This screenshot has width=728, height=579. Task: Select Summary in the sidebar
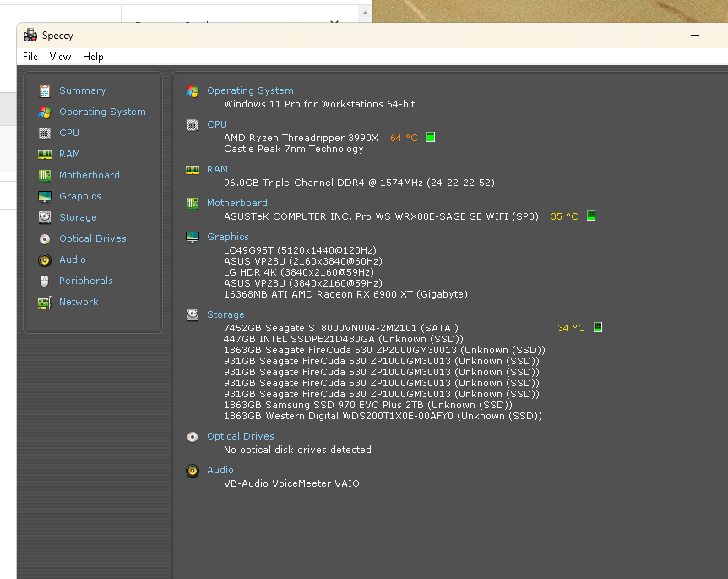pyautogui.click(x=83, y=90)
